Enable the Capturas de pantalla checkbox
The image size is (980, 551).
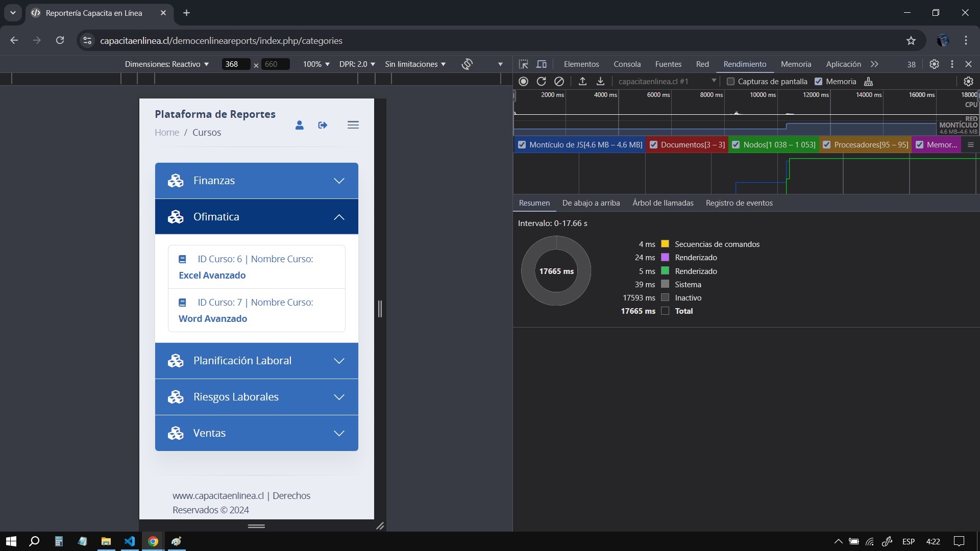730,81
